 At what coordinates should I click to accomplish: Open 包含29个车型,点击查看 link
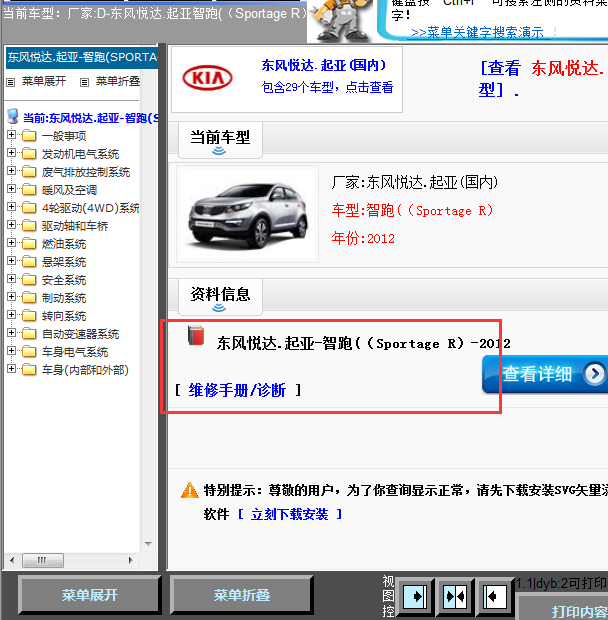point(327,87)
